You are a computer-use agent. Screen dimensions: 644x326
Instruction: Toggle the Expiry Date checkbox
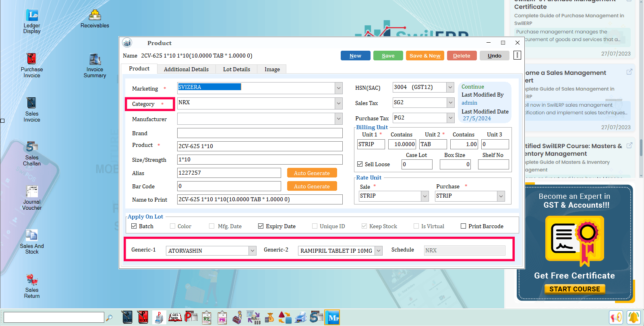pyautogui.click(x=261, y=226)
